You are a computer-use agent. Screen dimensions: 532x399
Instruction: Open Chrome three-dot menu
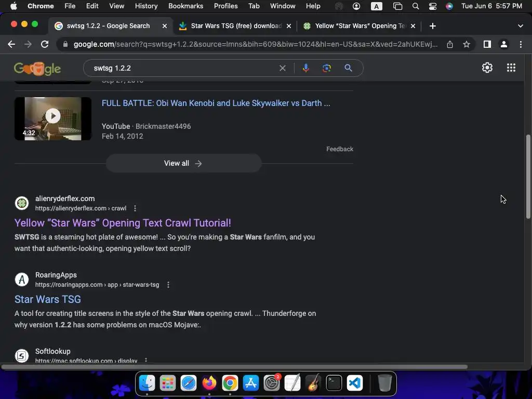coord(521,44)
